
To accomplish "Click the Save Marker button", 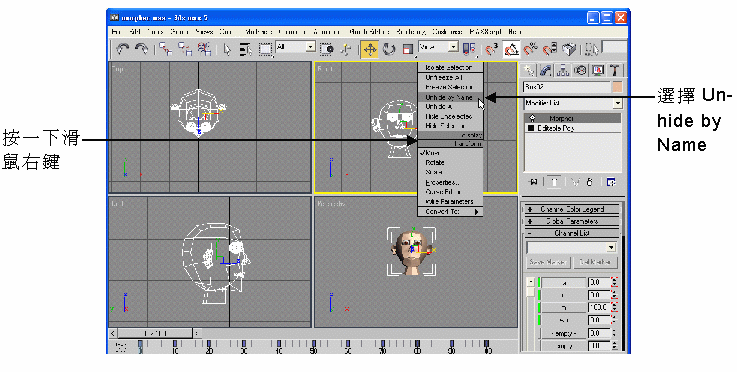I will 548,262.
